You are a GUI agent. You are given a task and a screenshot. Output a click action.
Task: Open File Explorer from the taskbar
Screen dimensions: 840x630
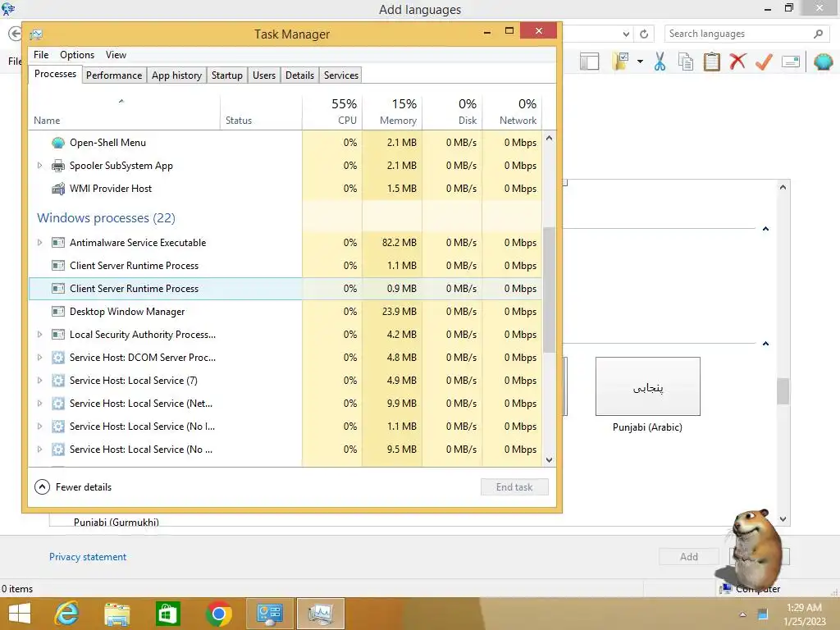pyautogui.click(x=116, y=614)
